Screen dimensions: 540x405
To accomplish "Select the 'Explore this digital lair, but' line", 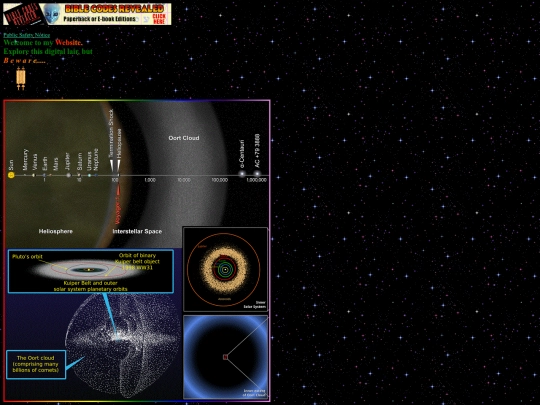I will (x=48, y=51).
